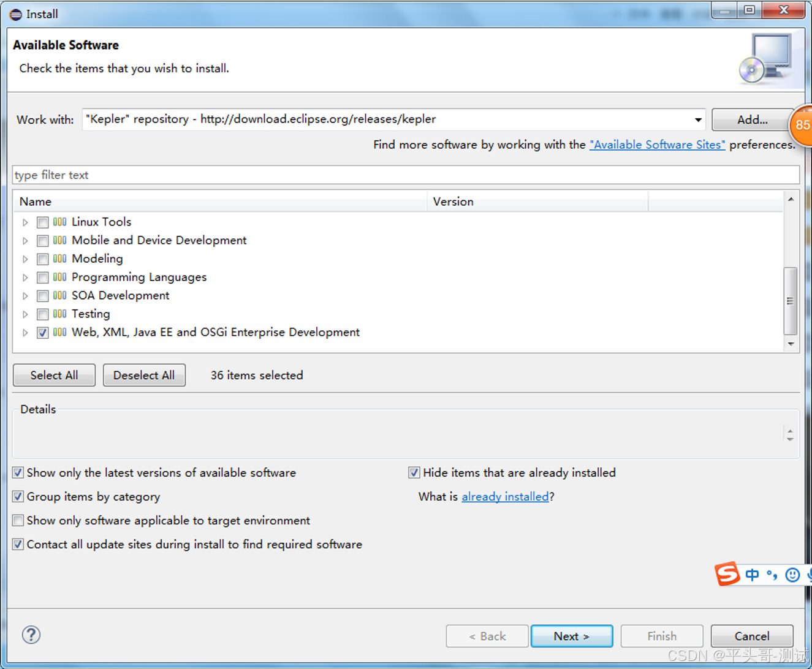Screen dimensions: 812x669
Task: Check the Testing checkbox
Action: pyautogui.click(x=43, y=314)
